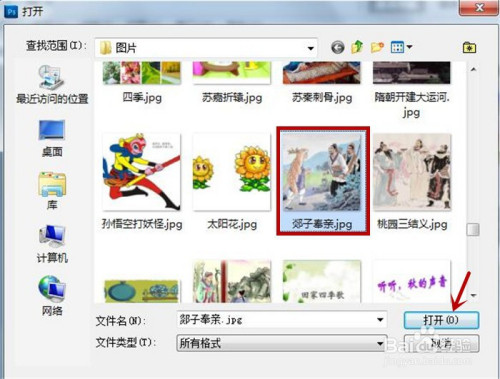Select the 田家四季歌 thumbnail
Screen dimensions: 500x379
click(322, 282)
